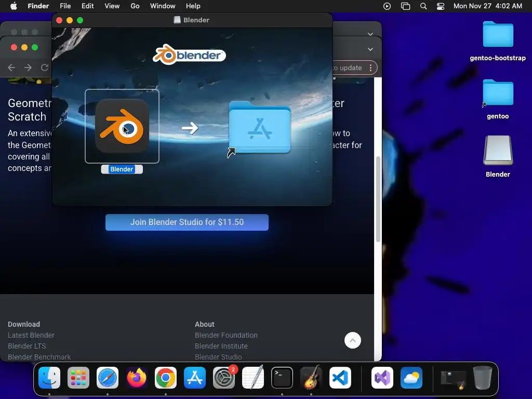Open Weather app from the Dock
532x399 pixels.
[411, 378]
